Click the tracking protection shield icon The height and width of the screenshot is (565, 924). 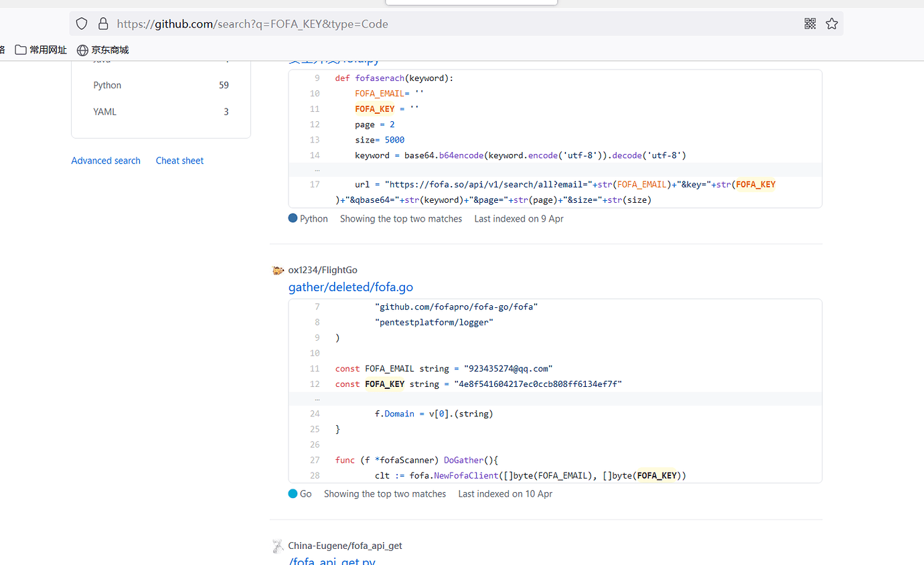(82, 24)
